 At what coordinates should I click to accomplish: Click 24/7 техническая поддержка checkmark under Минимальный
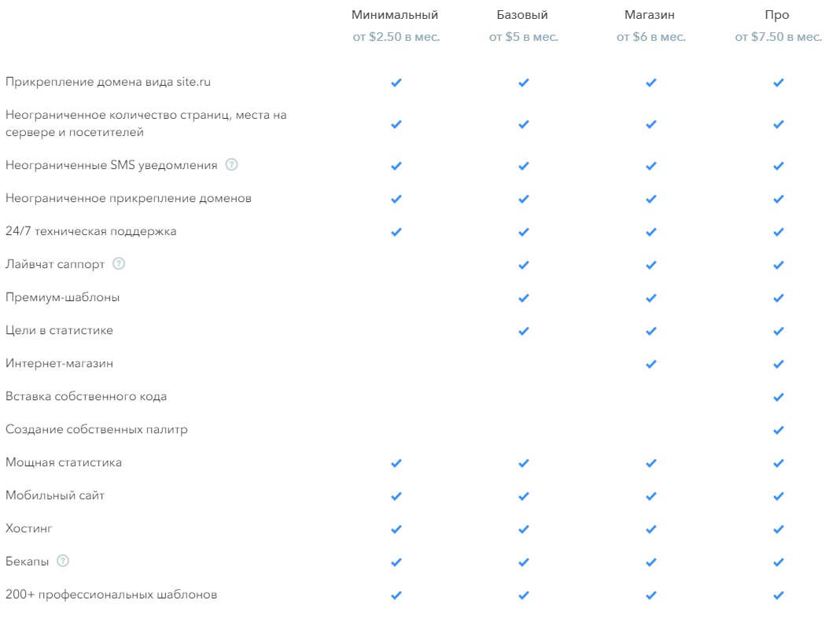(x=396, y=232)
